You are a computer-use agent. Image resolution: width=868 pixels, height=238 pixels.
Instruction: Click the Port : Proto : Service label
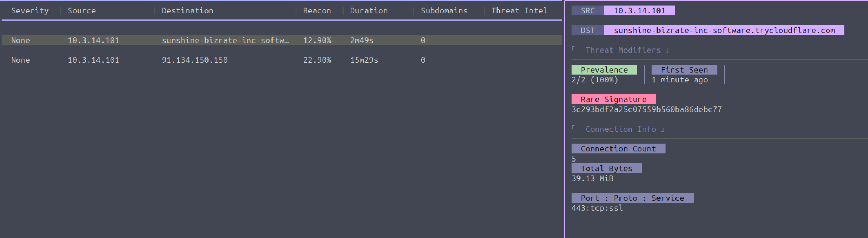(632, 198)
